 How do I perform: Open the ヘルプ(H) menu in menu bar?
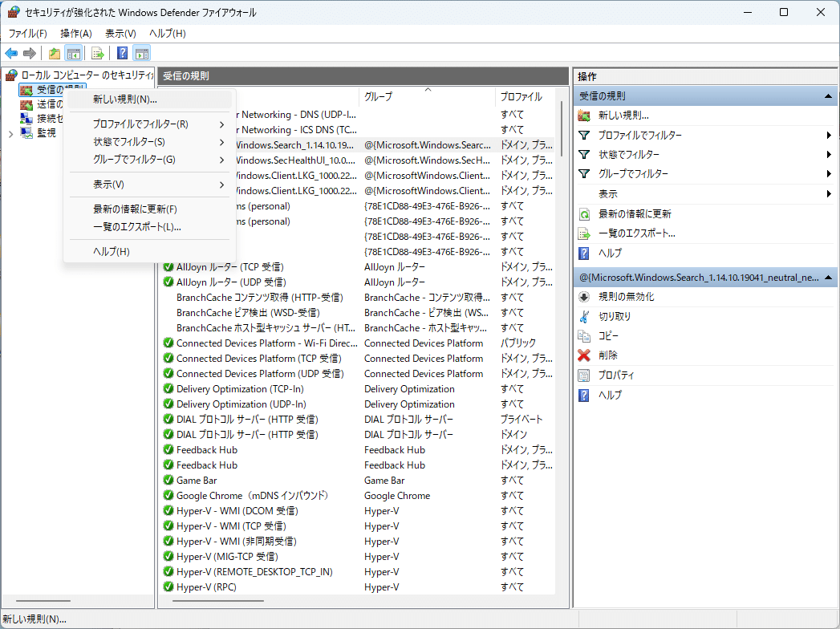168,33
